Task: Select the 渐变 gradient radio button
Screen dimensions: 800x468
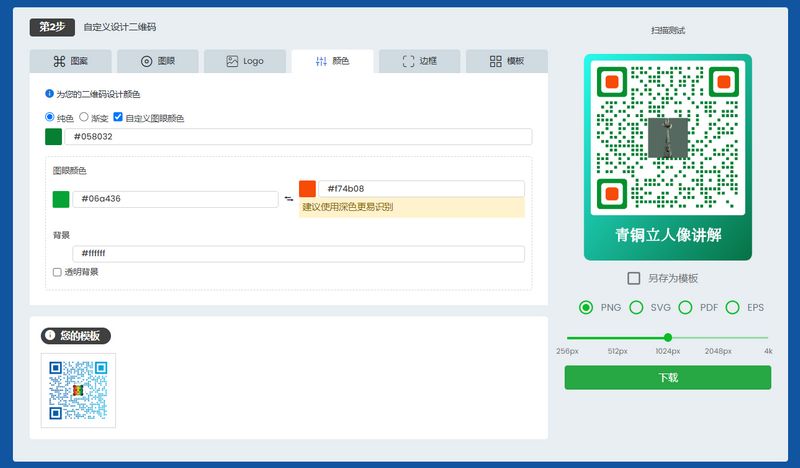Action: 84,117
